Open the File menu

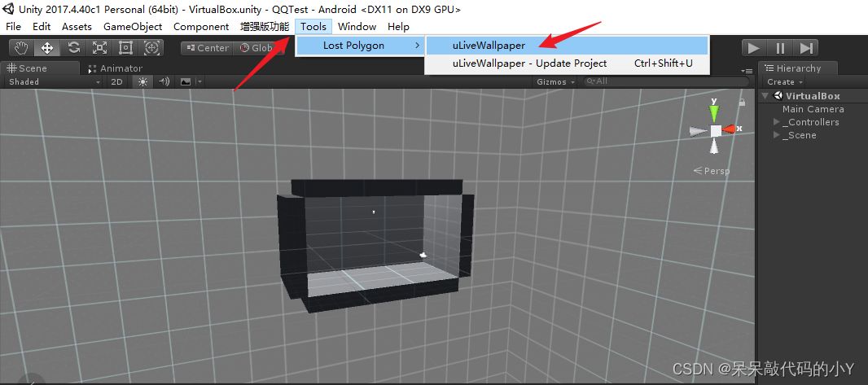[13, 27]
